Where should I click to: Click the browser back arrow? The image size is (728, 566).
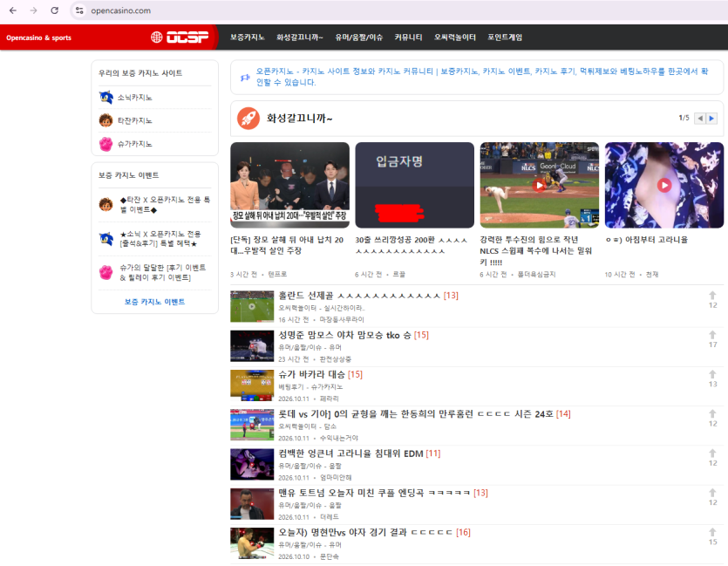point(13,10)
